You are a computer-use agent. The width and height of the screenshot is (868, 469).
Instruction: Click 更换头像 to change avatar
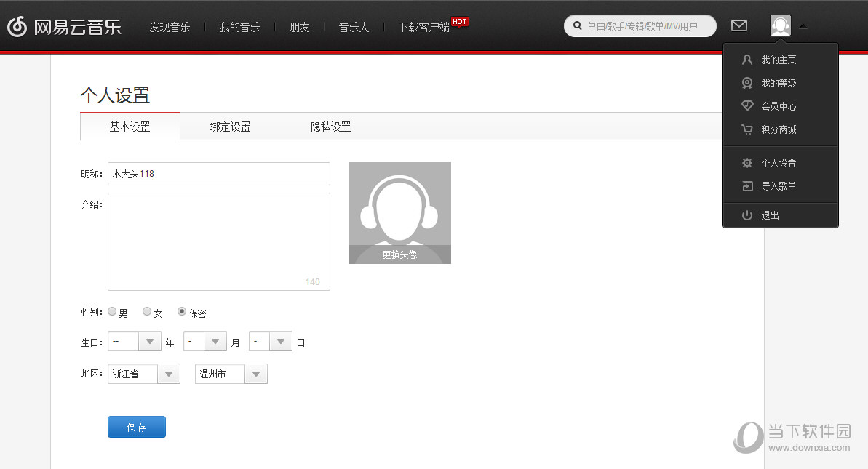point(399,255)
